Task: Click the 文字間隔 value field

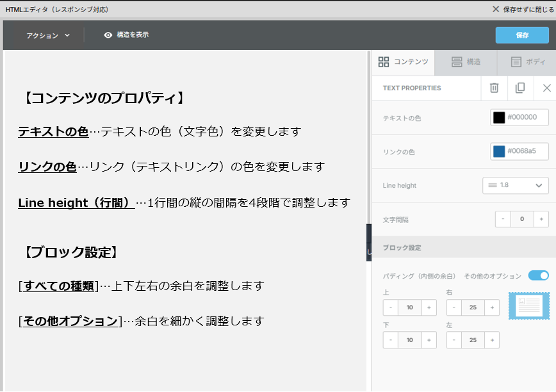Action: [x=522, y=219]
